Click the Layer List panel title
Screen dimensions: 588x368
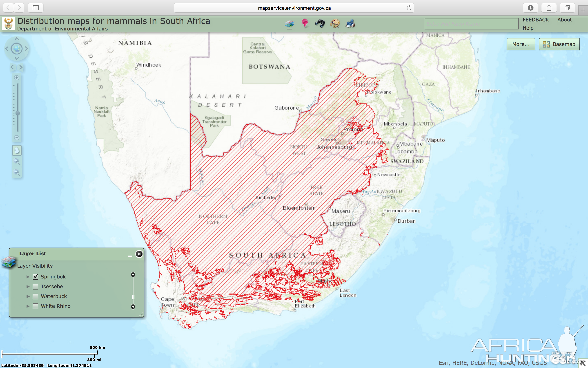(x=32, y=254)
